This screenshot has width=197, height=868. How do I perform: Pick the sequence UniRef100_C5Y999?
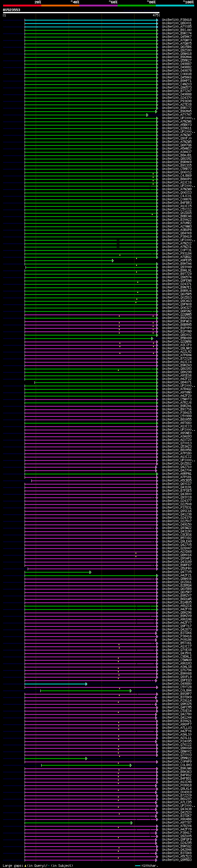click(177, 416)
